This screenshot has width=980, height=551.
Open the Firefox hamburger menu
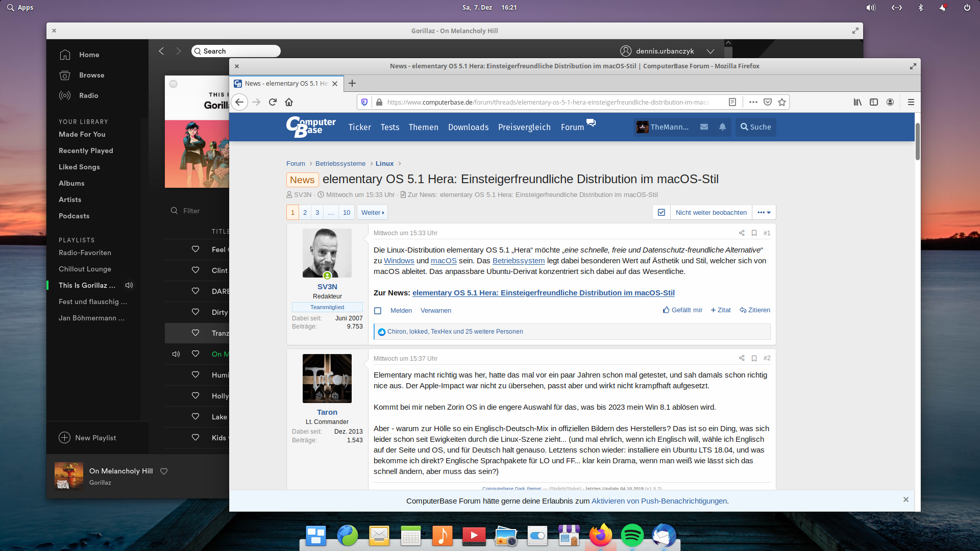click(911, 102)
